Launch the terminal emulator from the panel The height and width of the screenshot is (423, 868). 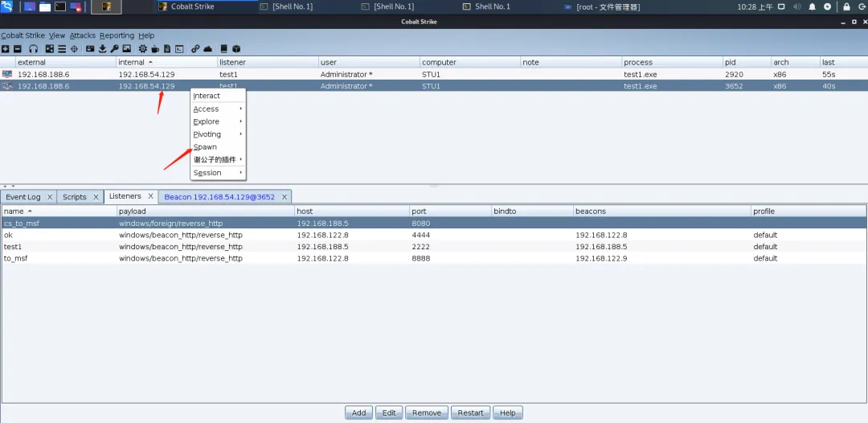60,6
